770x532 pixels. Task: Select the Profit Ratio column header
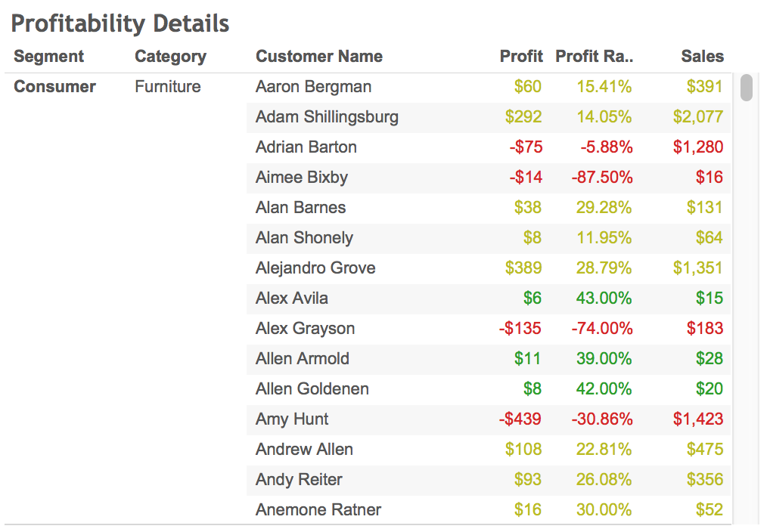pos(595,57)
